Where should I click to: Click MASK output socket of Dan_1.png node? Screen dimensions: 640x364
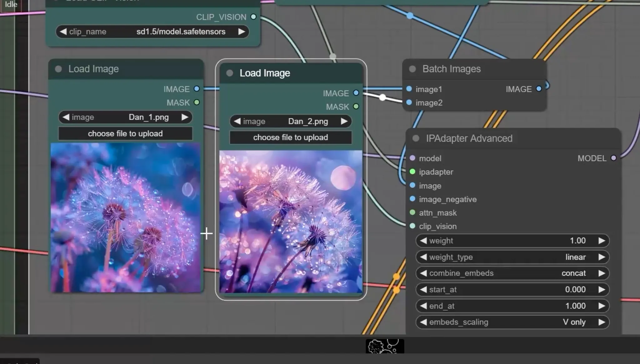[x=197, y=102]
